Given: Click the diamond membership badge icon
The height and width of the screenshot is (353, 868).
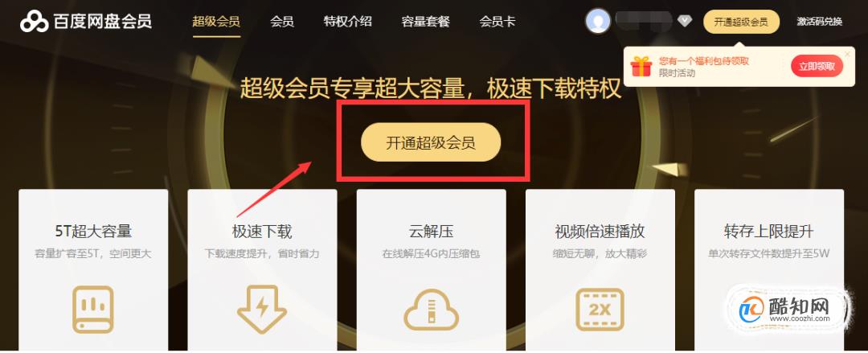Looking at the screenshot, I should click(x=685, y=22).
